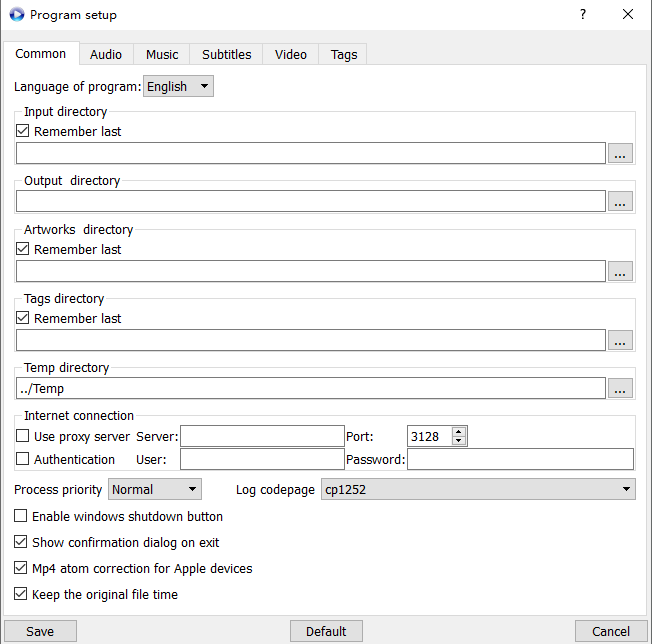652x644 pixels.
Task: Reset settings with Default button
Action: pos(326,631)
